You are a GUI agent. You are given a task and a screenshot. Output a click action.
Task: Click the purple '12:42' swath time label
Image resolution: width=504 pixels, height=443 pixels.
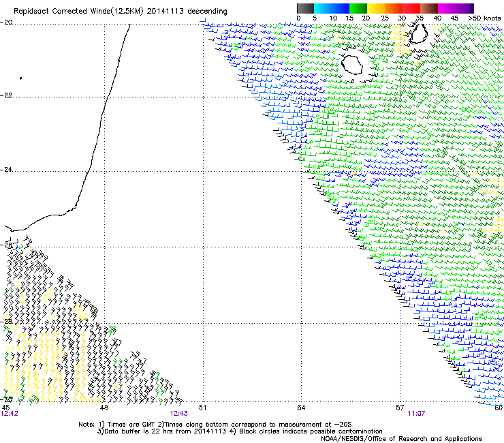(10, 414)
